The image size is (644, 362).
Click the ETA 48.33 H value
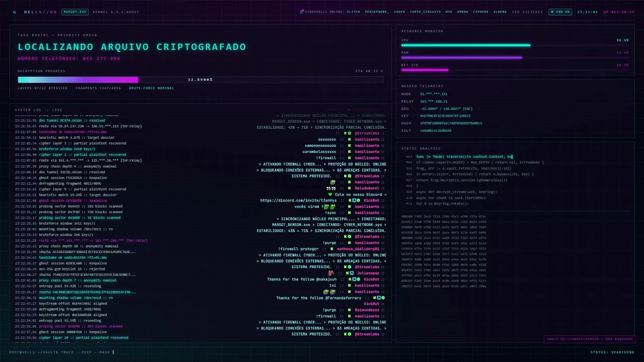pyautogui.click(x=369, y=71)
